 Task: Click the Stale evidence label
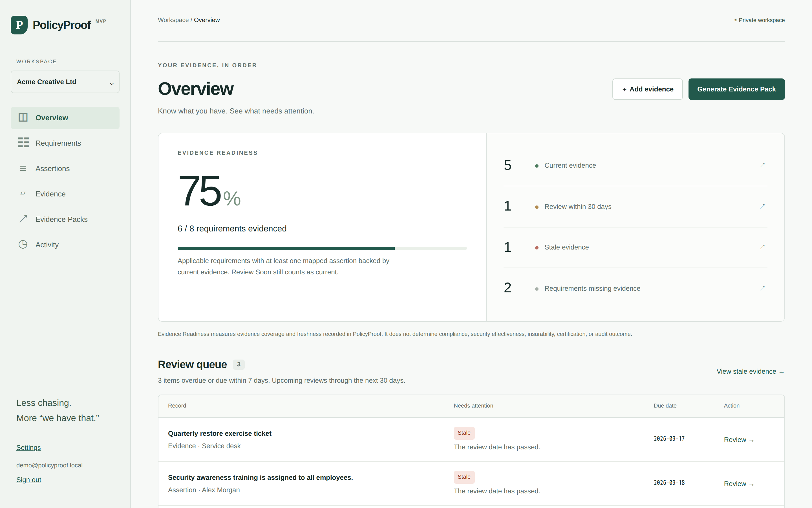566,247
